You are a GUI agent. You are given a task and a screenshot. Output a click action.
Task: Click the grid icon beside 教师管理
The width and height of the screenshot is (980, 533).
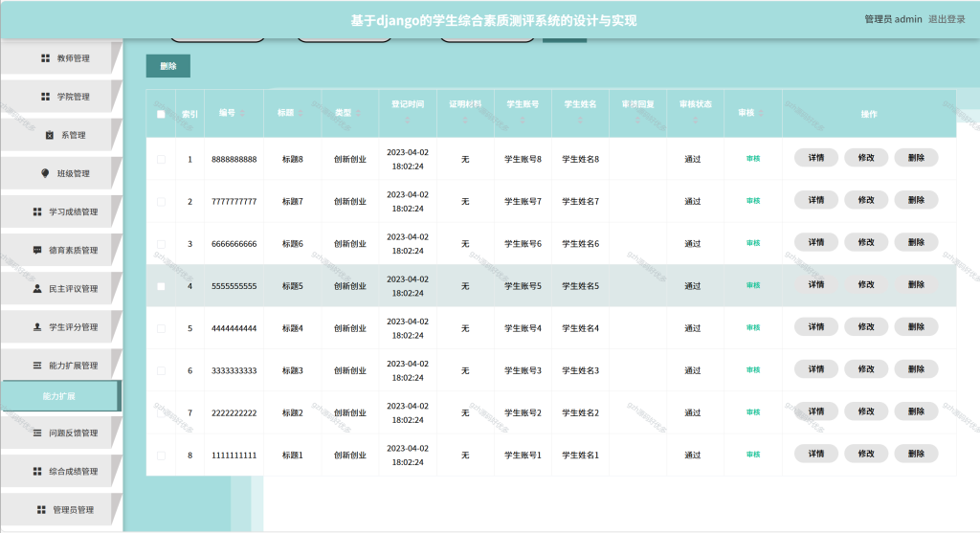tap(45, 58)
